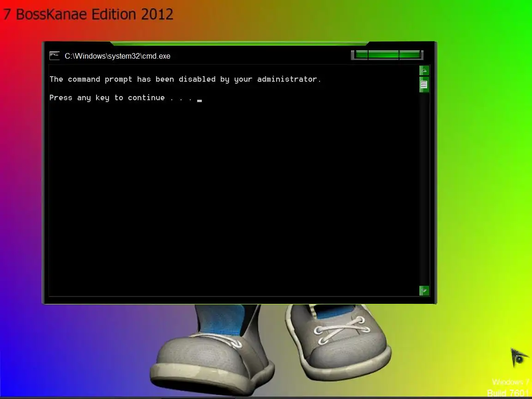
Task: Click the scrollbar down arrow in cmd window
Action: tap(424, 291)
